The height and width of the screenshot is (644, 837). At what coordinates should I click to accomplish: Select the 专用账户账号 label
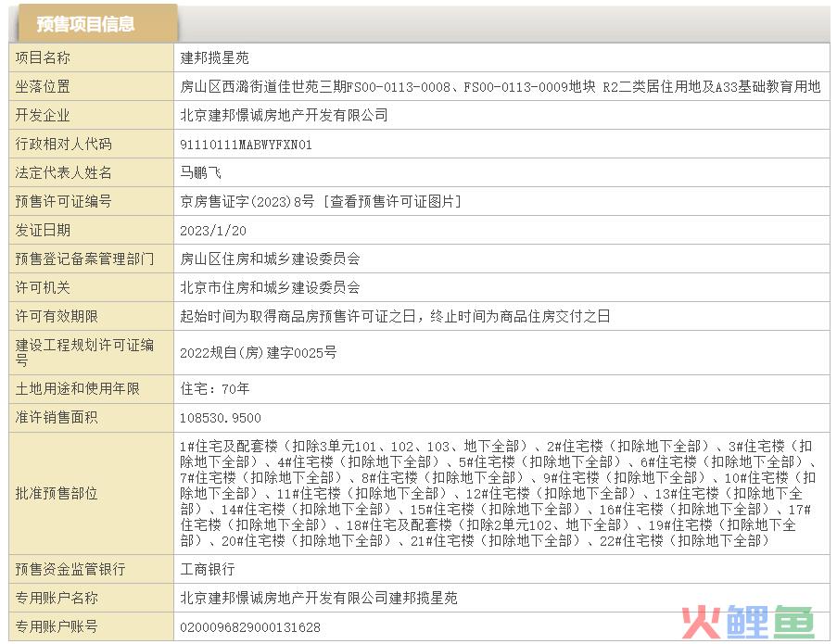(x=57, y=627)
